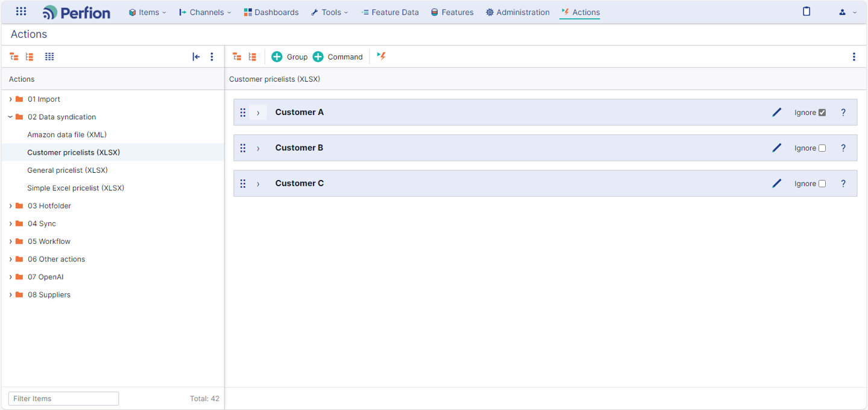Expand 04 Sync folder

[x=11, y=223]
